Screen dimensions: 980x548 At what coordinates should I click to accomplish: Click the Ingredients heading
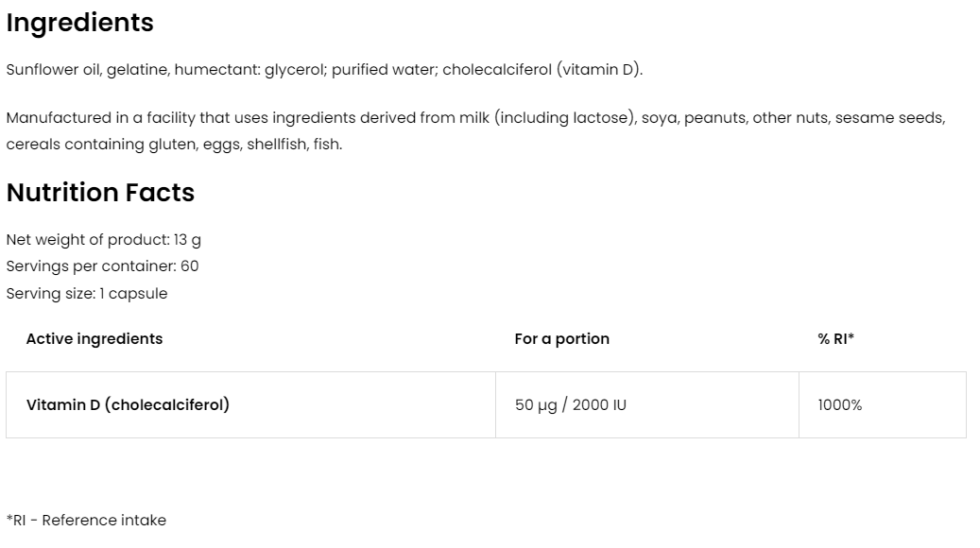(79, 24)
